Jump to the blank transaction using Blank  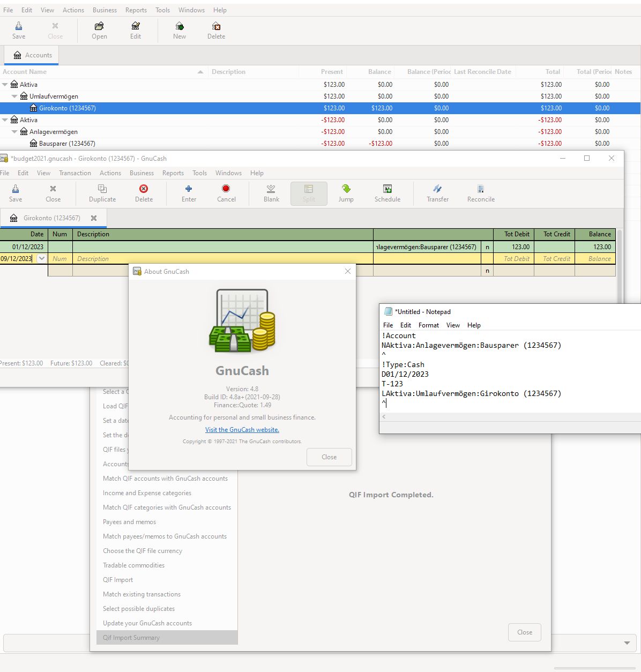pyautogui.click(x=271, y=193)
